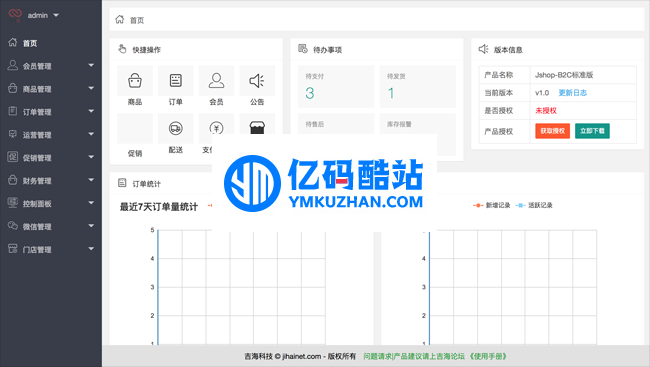Select 首页 in the sidebar
Screen dimensions: 650x367
coord(51,43)
